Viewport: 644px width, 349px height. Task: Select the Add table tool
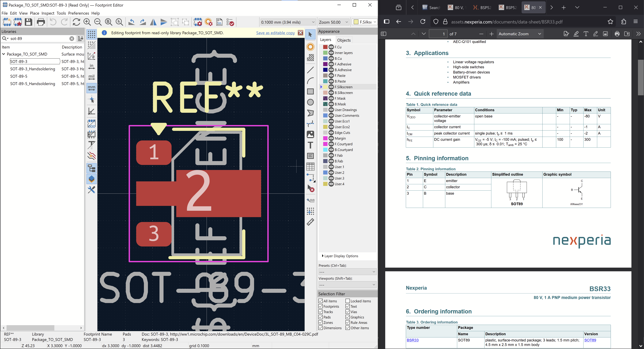coord(310,167)
